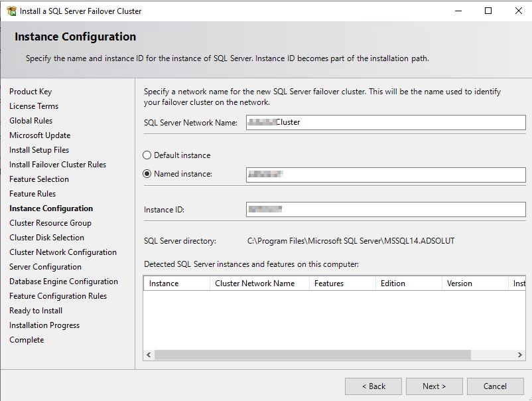Viewport: 532px width, 401px height.
Task: Open the Cluster Resource Group step
Action: click(x=50, y=223)
